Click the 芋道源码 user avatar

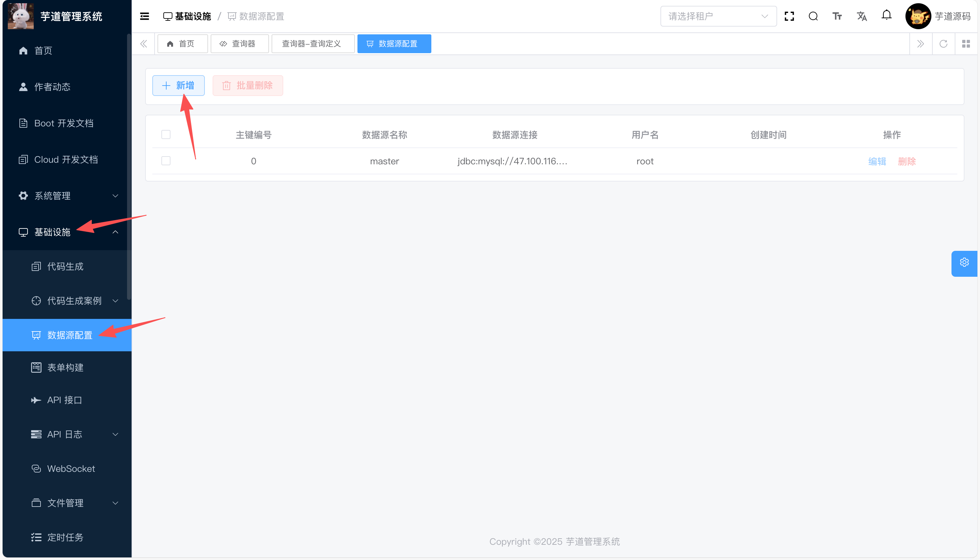[918, 16]
